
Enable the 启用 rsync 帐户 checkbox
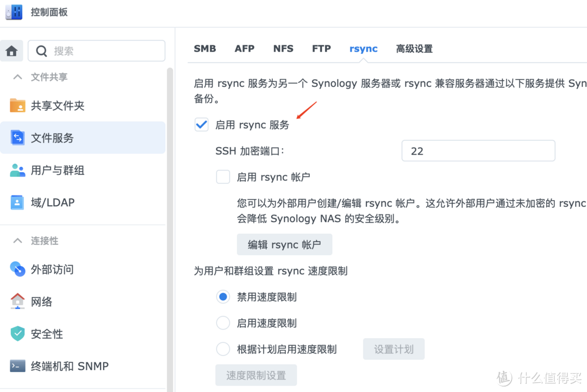(223, 177)
